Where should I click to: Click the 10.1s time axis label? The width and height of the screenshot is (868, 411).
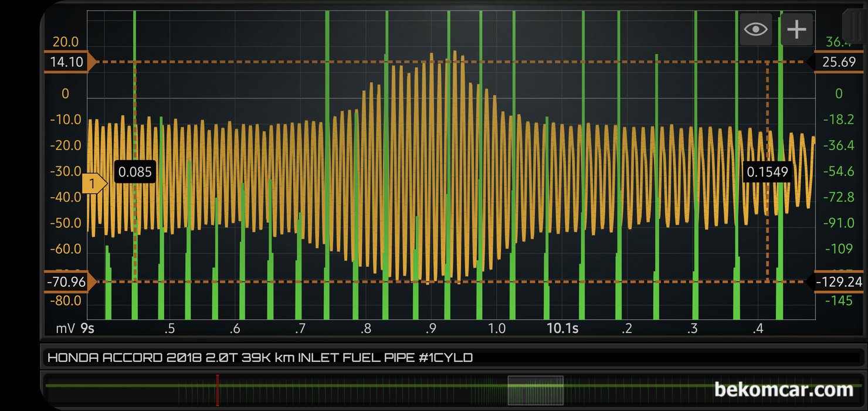coord(562,328)
